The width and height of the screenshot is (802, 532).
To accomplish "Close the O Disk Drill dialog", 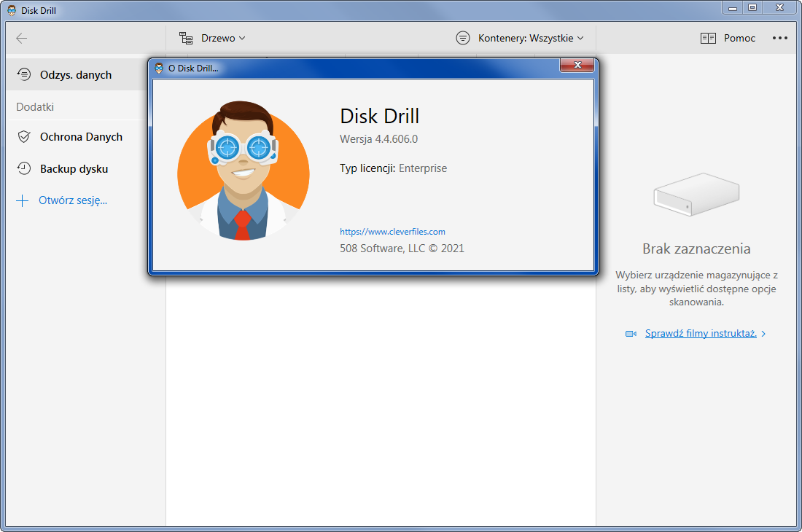I will [x=577, y=65].
